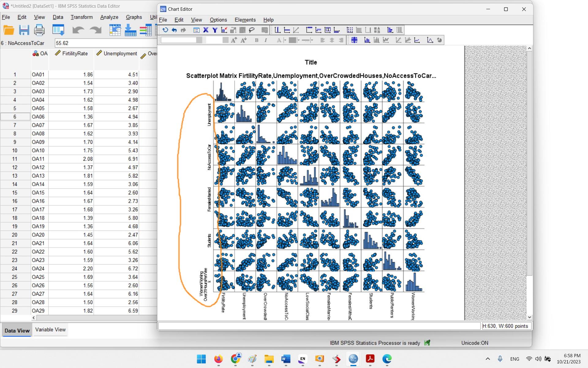The height and width of the screenshot is (368, 588).
Task: Toggle italic text formatting
Action: pyautogui.click(x=266, y=40)
